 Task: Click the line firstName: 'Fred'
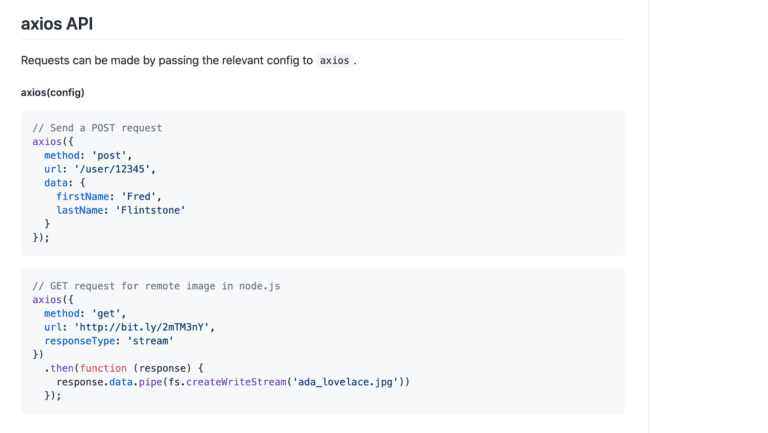[x=109, y=196]
